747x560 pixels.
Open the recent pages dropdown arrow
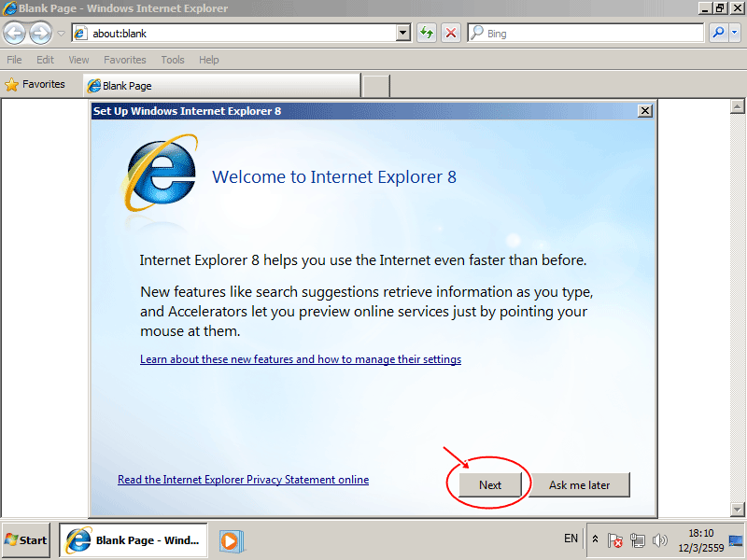pyautogui.click(x=61, y=34)
